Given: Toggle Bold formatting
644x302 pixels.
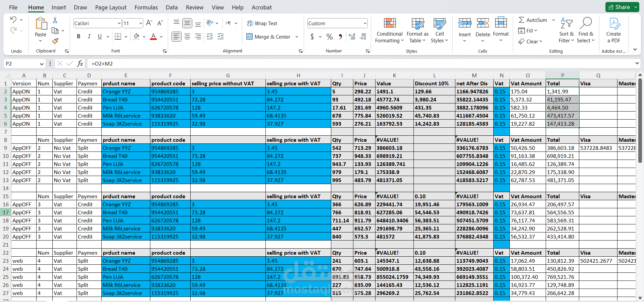Looking at the screenshot, I should click(x=79, y=37).
